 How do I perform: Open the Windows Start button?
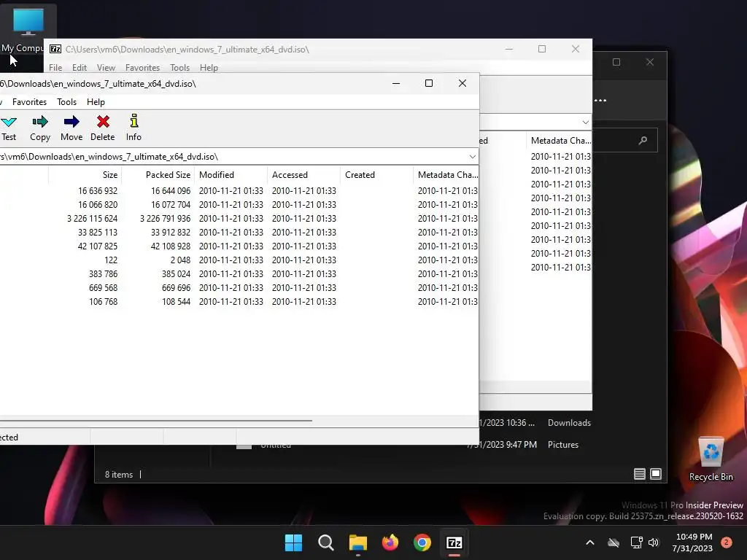coord(293,542)
